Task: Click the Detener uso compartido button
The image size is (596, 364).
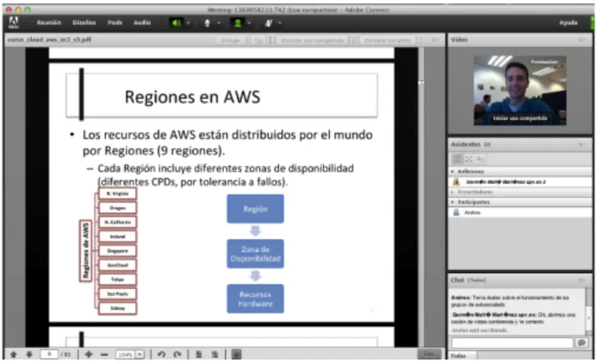Action: tap(313, 40)
